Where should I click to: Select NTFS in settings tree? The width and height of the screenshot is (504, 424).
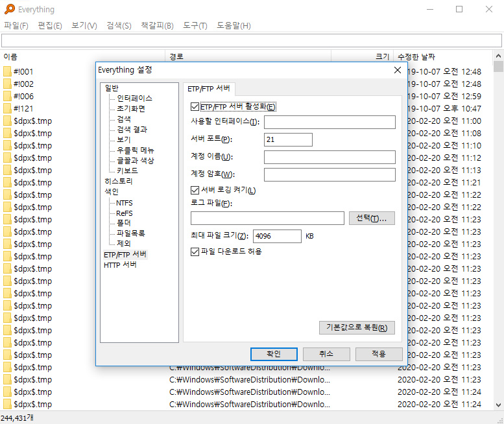pyautogui.click(x=124, y=203)
